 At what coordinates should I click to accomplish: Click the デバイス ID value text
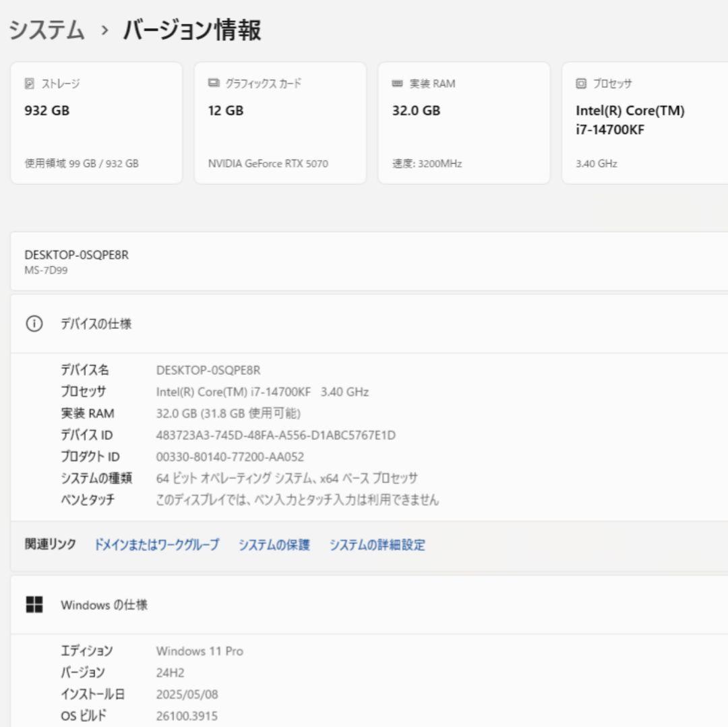[x=276, y=435]
